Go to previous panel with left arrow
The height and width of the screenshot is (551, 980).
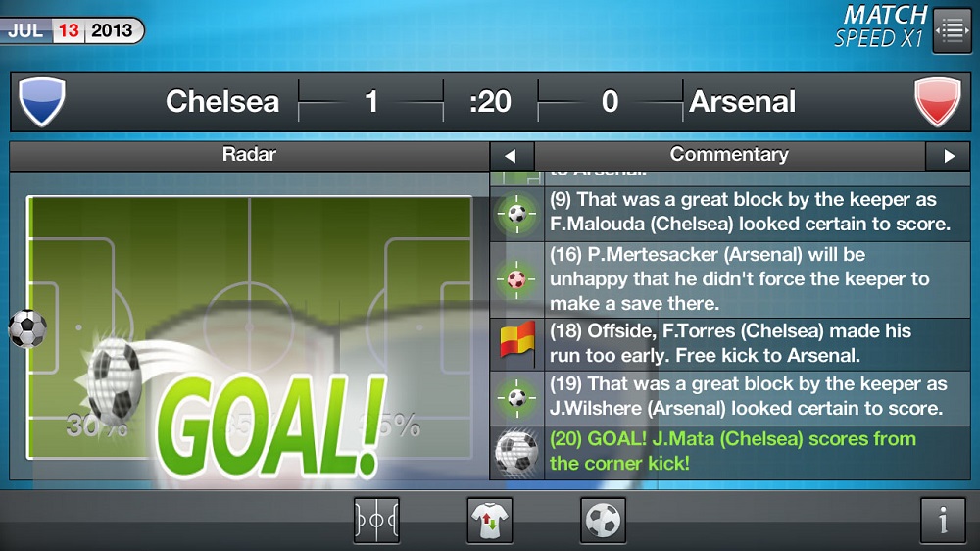pos(511,156)
